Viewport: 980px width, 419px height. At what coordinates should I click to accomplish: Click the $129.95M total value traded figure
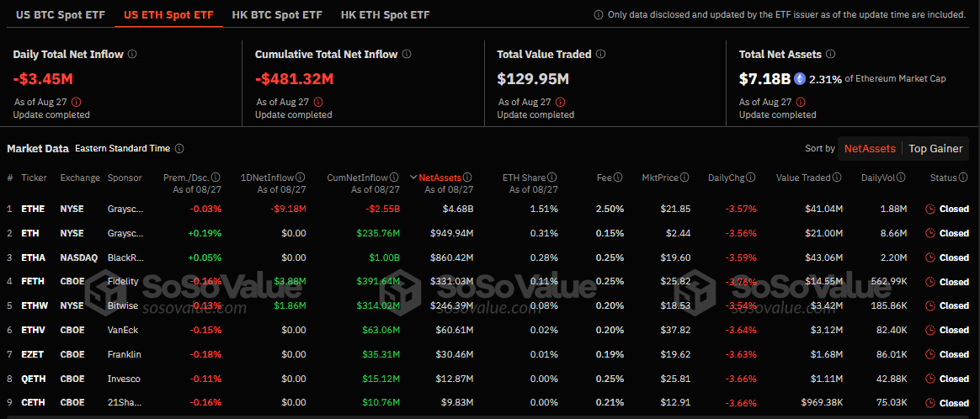tap(533, 79)
